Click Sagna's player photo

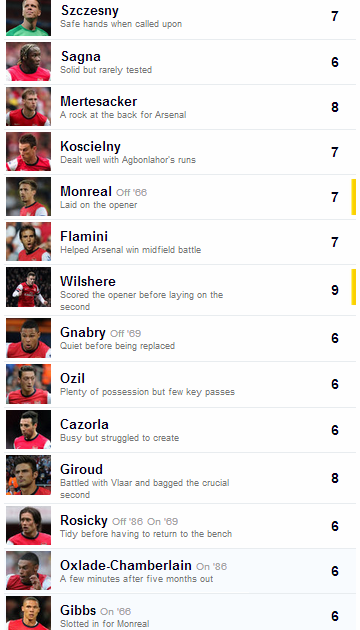(x=28, y=61)
